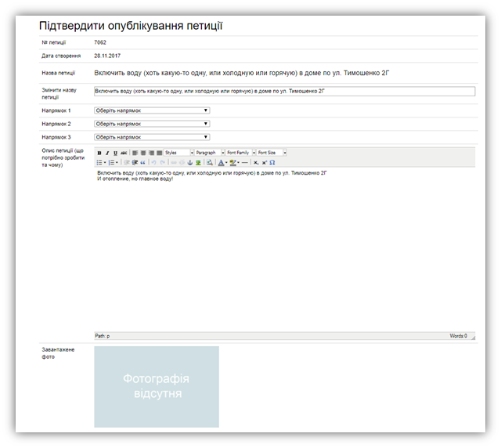501x448 pixels.
Task: Apply blockquote formatting
Action: coord(142,162)
